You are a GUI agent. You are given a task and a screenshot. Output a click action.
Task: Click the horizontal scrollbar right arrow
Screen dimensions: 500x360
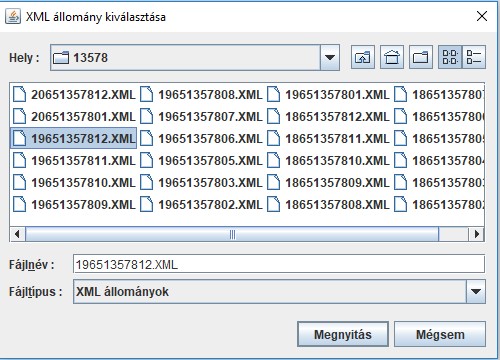point(476,234)
